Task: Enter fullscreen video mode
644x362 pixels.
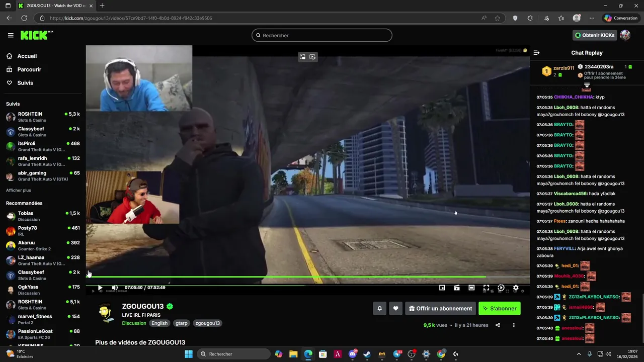Action: click(x=486, y=288)
